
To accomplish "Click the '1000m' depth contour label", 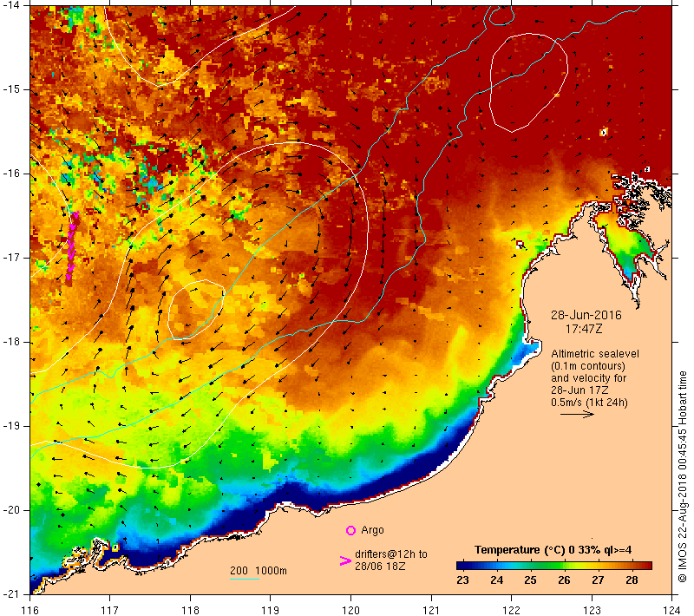I will pos(271,571).
